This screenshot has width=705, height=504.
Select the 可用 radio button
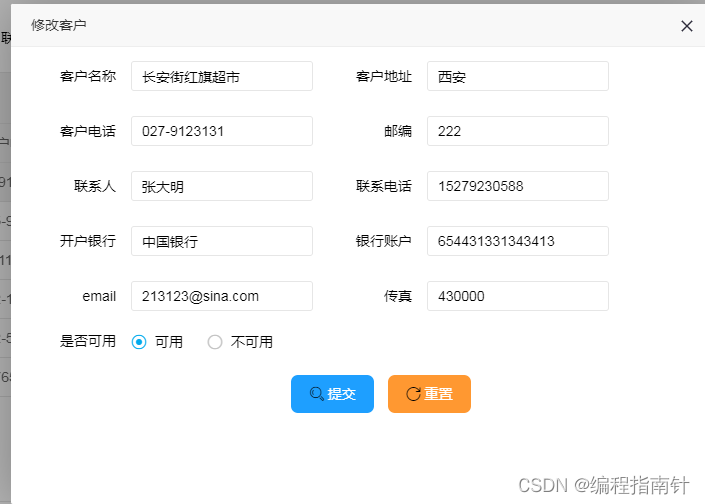click(139, 342)
